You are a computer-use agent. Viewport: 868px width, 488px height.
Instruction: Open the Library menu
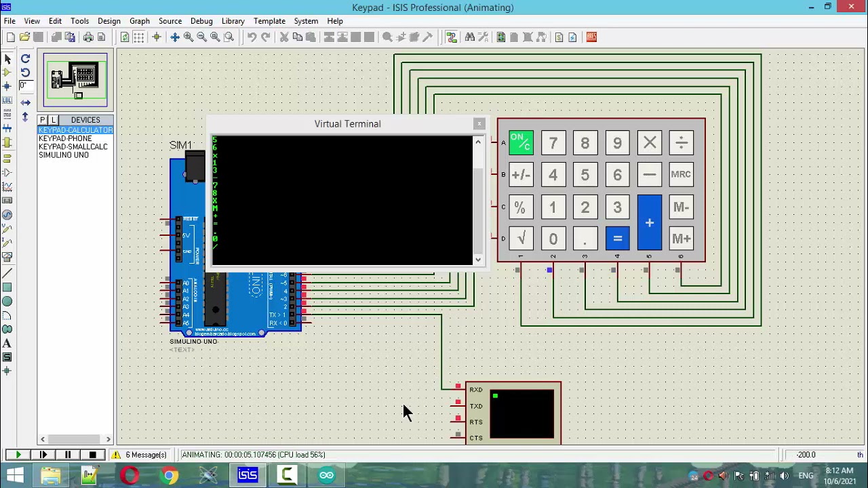233,21
